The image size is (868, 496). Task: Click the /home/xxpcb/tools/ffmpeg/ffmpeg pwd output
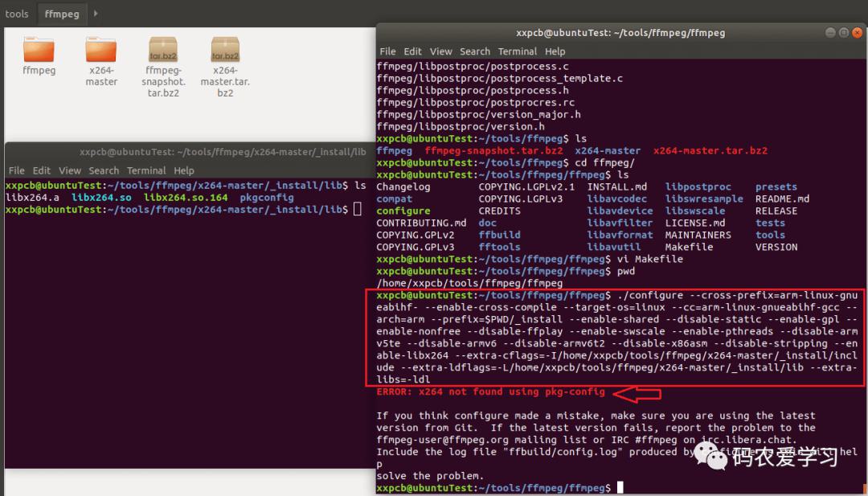(469, 284)
